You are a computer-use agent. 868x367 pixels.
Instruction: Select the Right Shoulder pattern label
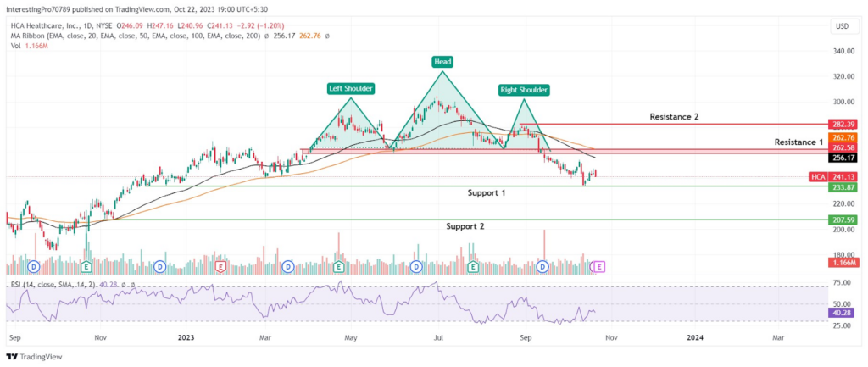coord(524,90)
